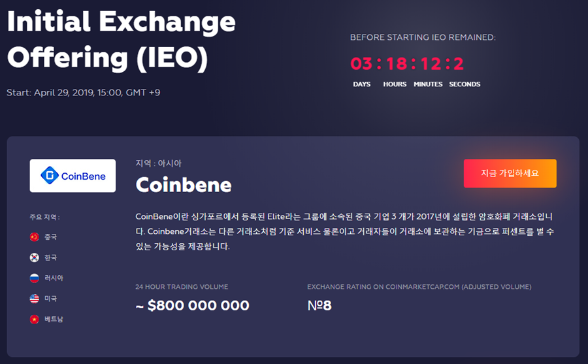
Task: Select the 한국 region label
Action: [x=50, y=257]
